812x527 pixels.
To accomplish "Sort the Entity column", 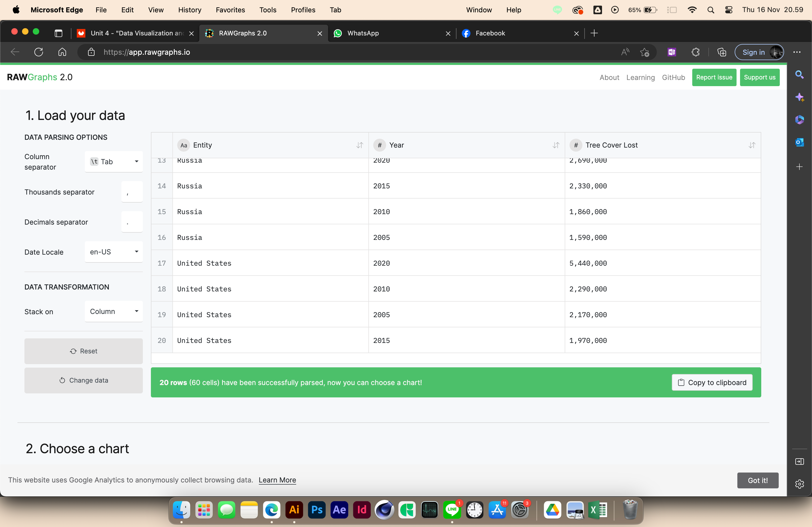I will [360, 145].
